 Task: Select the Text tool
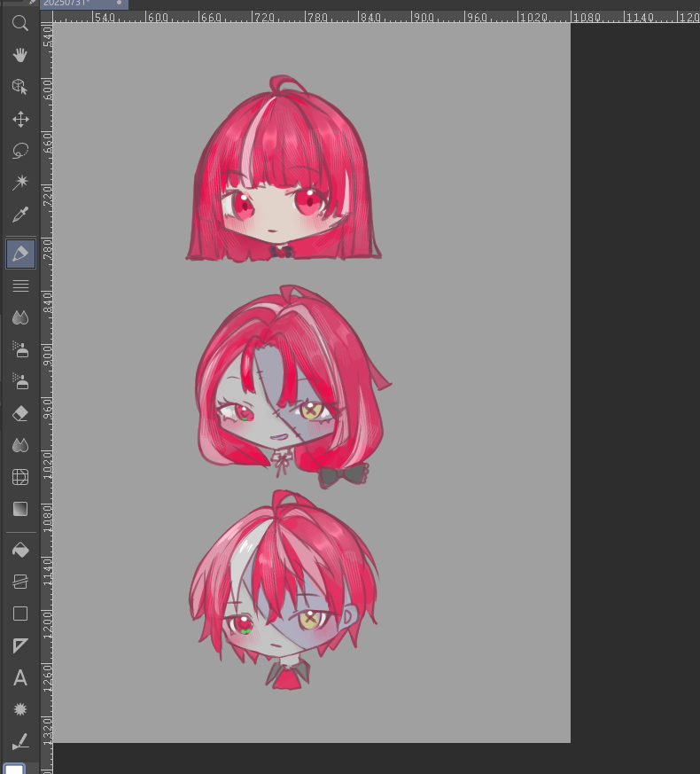[x=20, y=677]
